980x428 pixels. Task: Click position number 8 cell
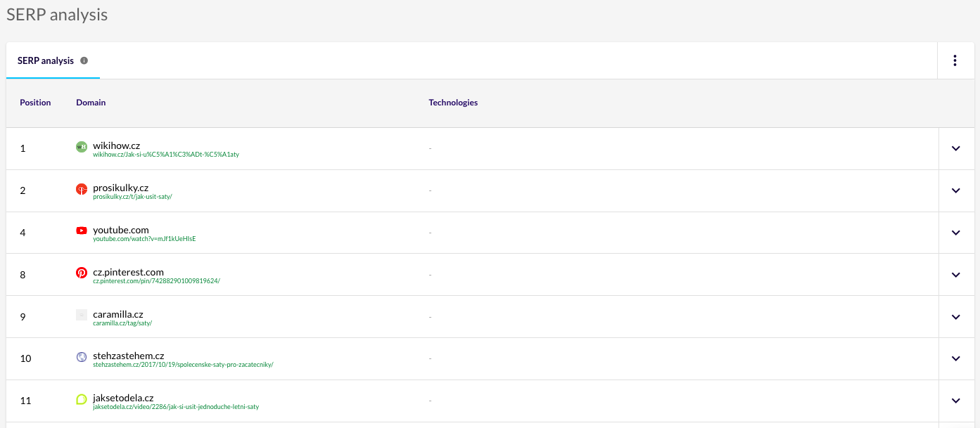pos(23,275)
